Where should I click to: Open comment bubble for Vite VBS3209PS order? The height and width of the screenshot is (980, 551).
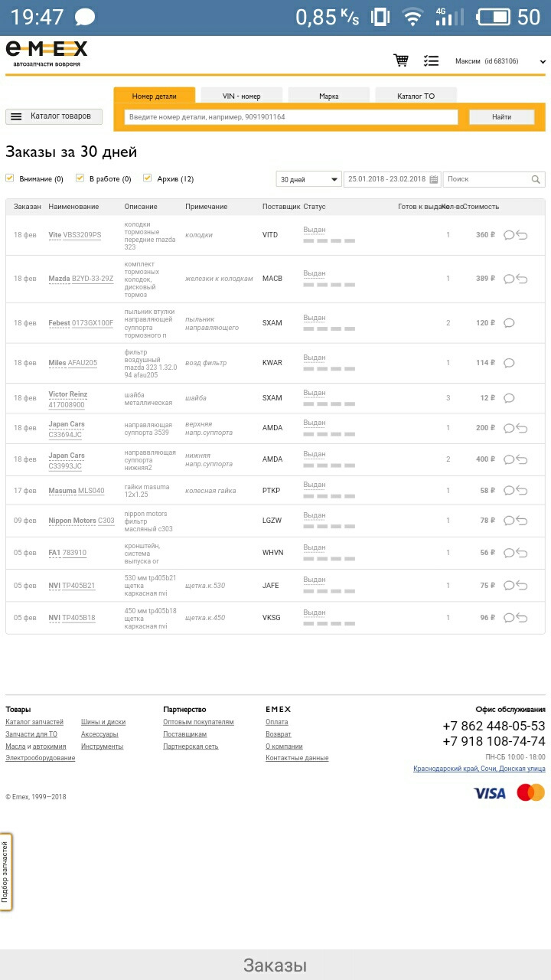pyautogui.click(x=508, y=235)
